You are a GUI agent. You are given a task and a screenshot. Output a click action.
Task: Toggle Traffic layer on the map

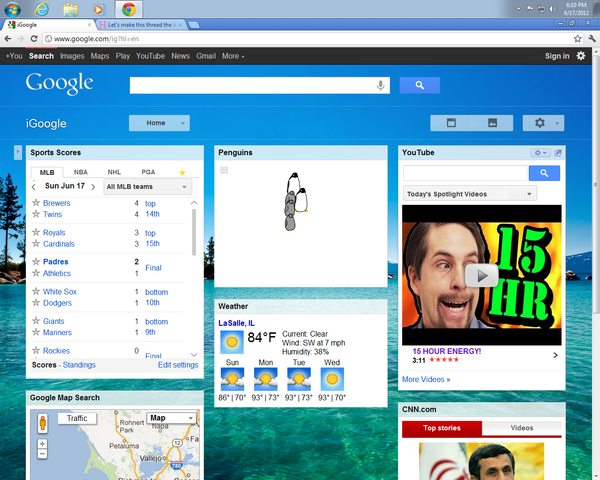(77, 418)
